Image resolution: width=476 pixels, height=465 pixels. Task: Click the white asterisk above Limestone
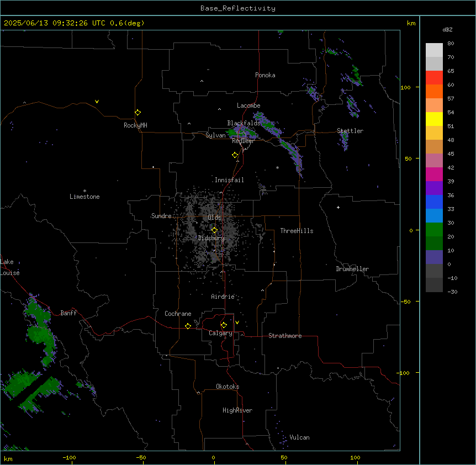click(x=84, y=191)
